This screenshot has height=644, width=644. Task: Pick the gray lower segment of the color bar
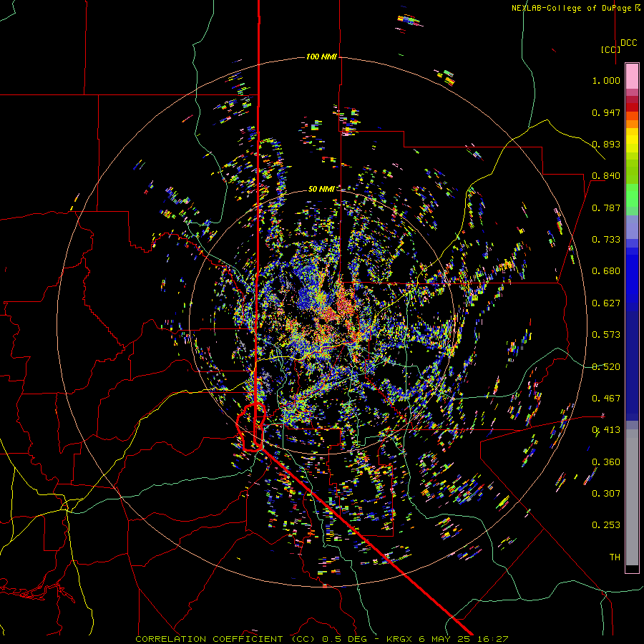632,497
